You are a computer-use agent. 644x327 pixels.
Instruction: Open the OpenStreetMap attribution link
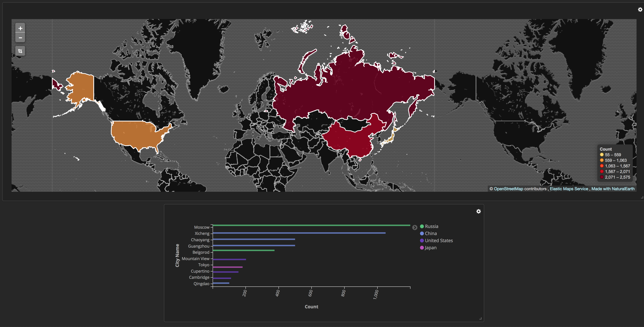tap(508, 189)
